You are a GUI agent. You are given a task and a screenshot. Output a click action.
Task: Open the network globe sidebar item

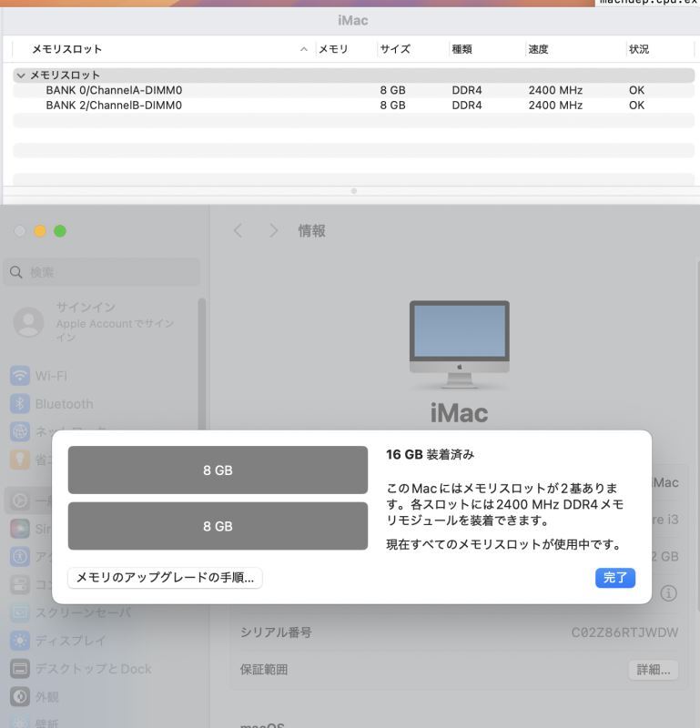[x=20, y=431]
